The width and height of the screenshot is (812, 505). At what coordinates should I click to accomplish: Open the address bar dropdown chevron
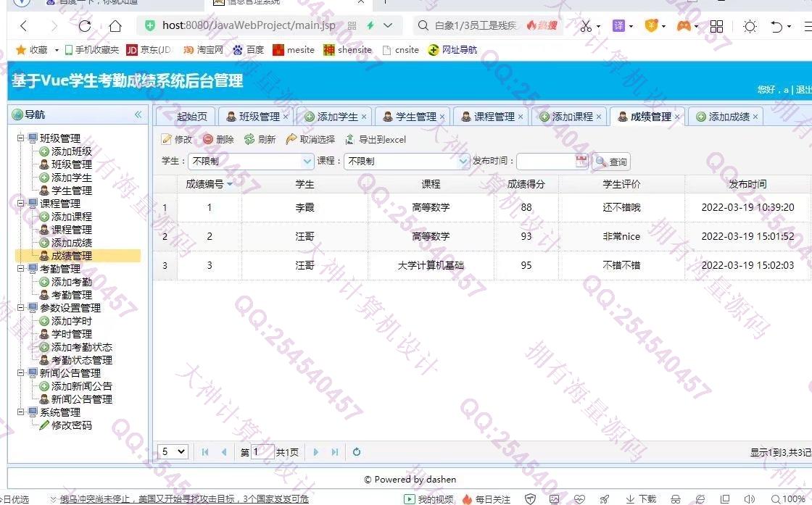tap(388, 25)
